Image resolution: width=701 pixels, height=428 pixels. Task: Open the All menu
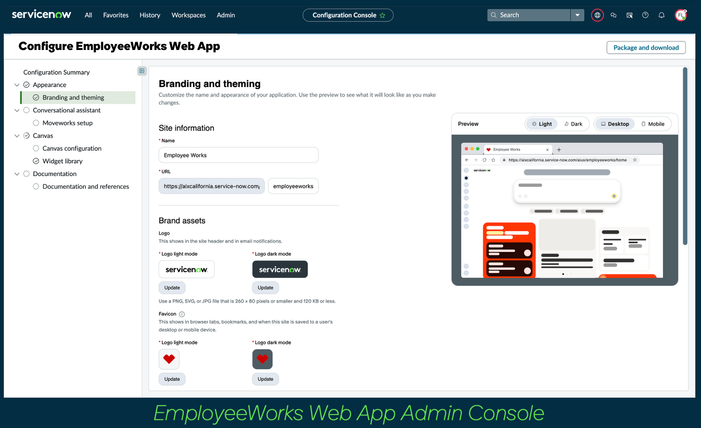coord(88,15)
